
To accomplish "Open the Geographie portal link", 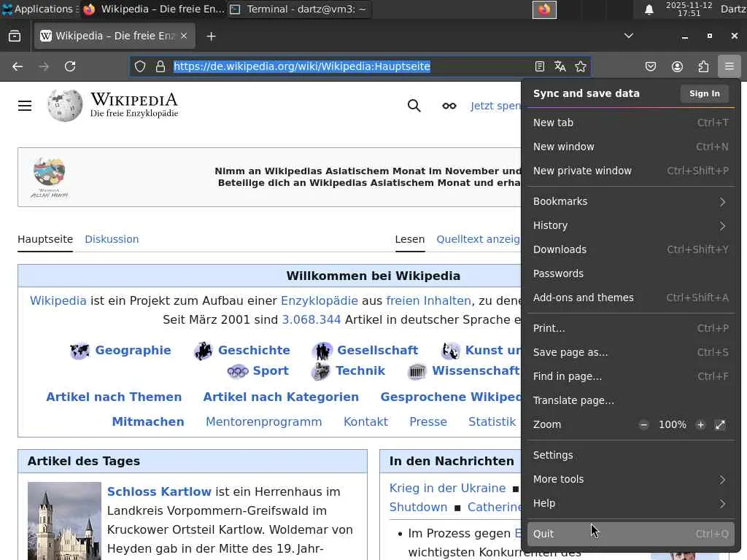I will pos(133,350).
